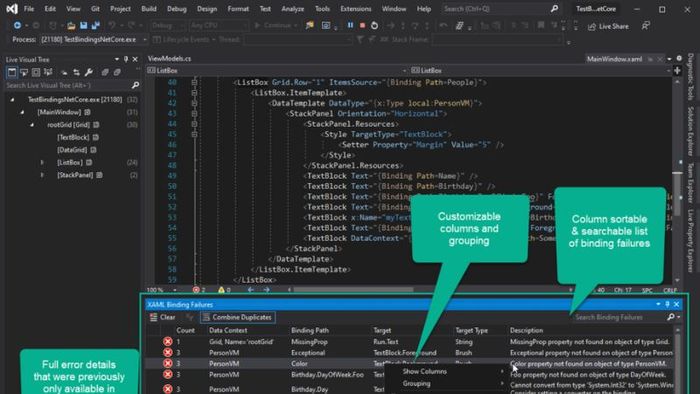Open the Any CPU platform dropdown
This screenshot has width=700, height=394.
pyautogui.click(x=218, y=25)
